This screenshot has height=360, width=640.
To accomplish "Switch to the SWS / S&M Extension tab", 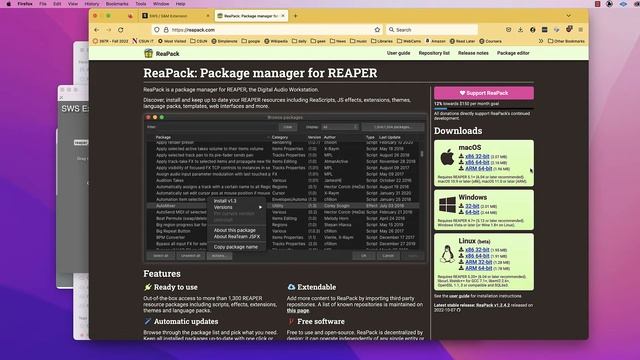I will (176, 16).
